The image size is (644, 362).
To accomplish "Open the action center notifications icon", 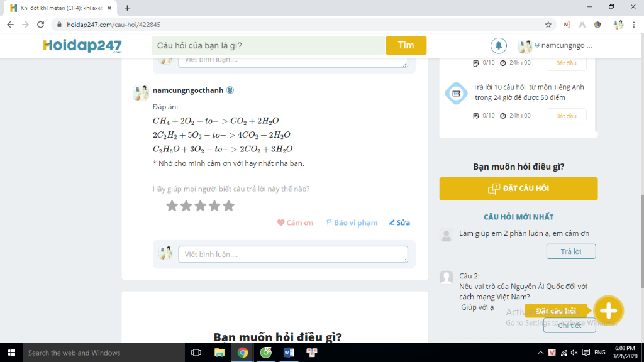I will pos(586,353).
